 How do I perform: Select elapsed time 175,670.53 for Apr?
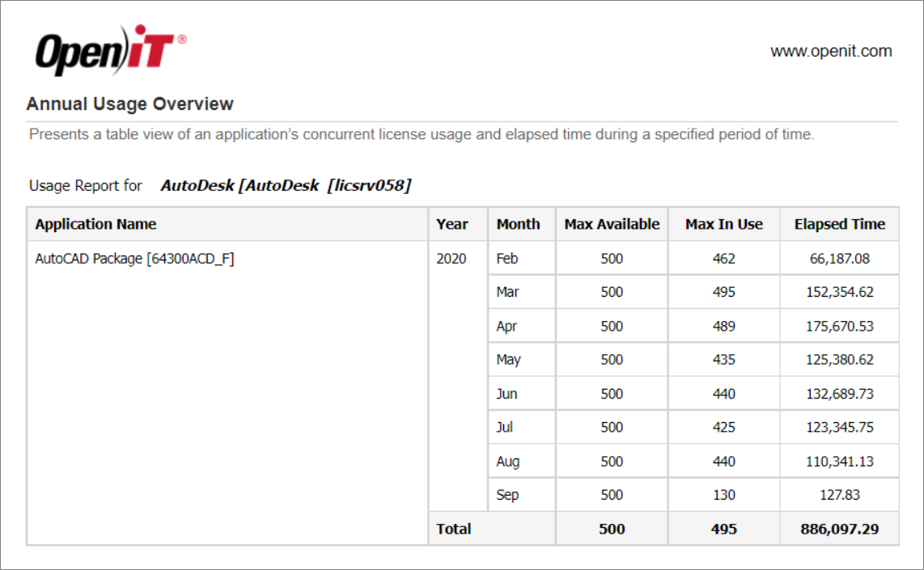tap(840, 326)
